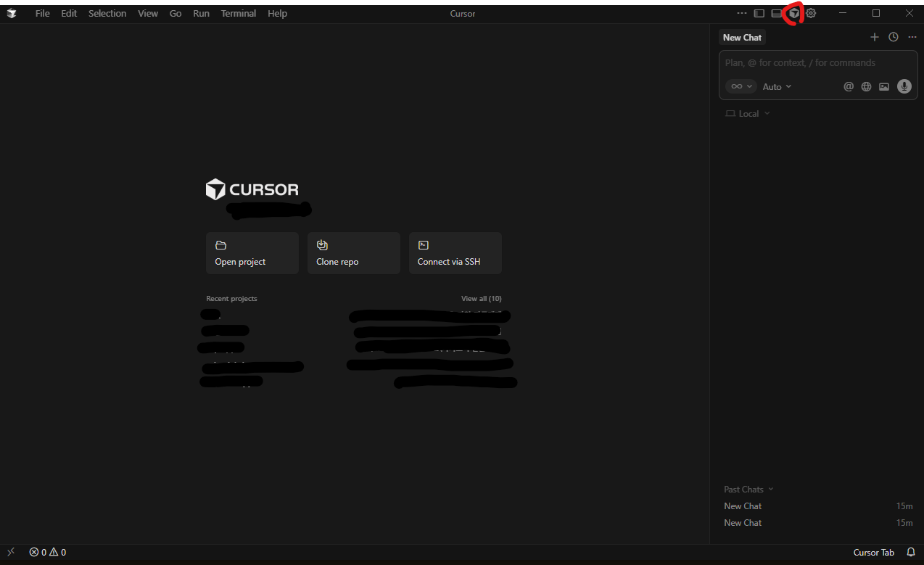Screen dimensions: 924x565
Task: Open the Help menu
Action: tap(277, 13)
